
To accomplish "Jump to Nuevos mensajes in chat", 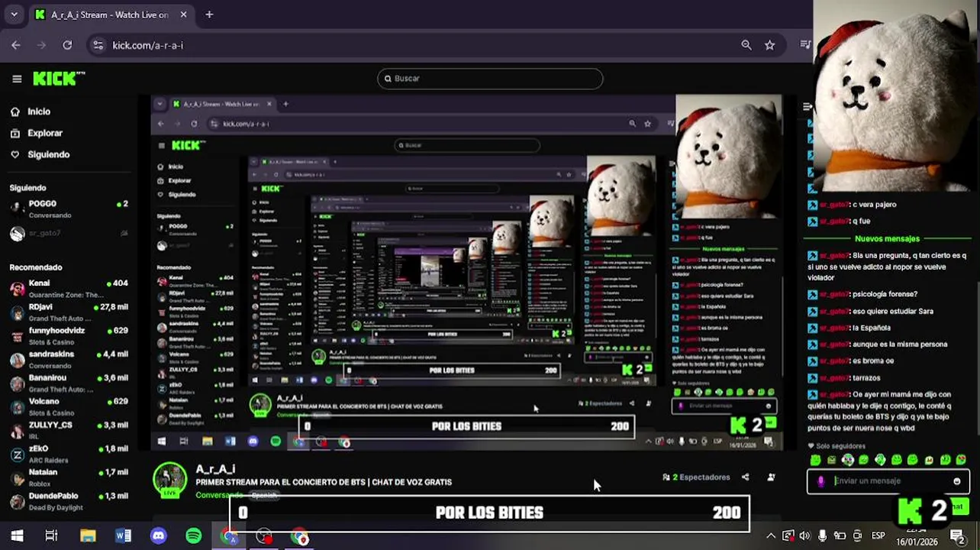I will [887, 239].
